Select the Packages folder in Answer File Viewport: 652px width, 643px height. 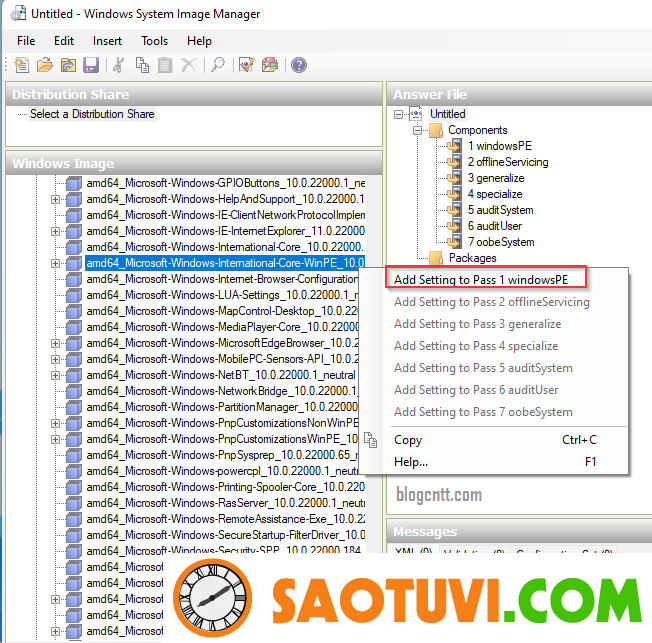point(472,258)
